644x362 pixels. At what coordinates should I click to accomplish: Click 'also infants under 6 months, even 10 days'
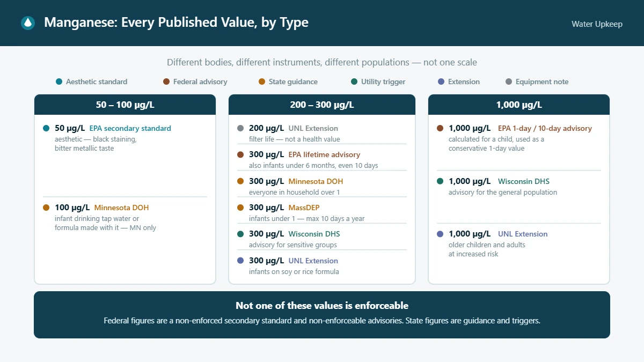pos(313,165)
